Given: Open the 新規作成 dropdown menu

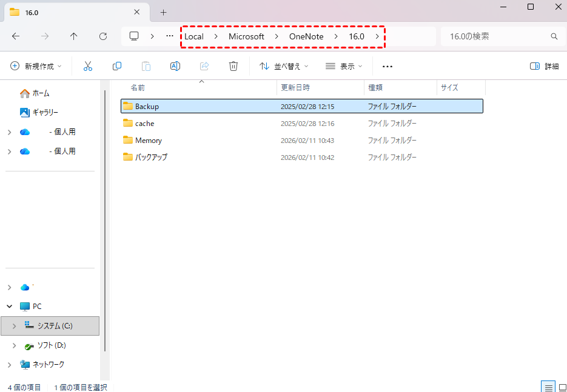Looking at the screenshot, I should click(x=36, y=66).
